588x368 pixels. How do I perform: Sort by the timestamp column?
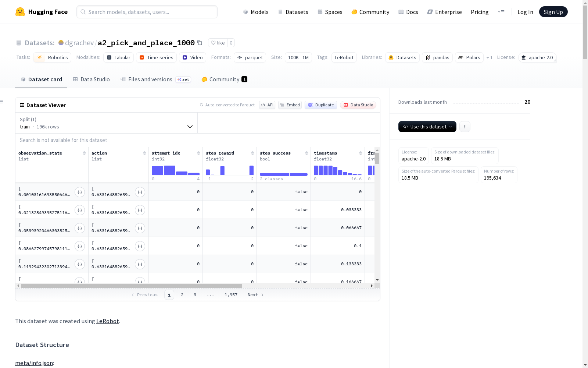[361, 153]
